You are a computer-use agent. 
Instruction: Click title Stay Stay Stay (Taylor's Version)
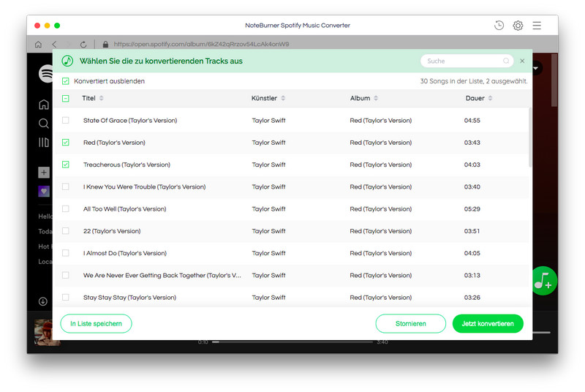(x=129, y=297)
